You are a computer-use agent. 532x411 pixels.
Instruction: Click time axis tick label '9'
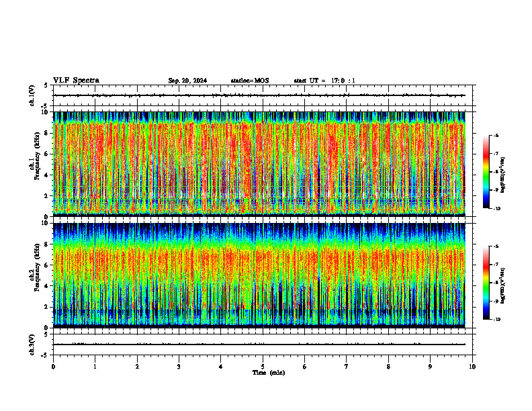point(430,367)
